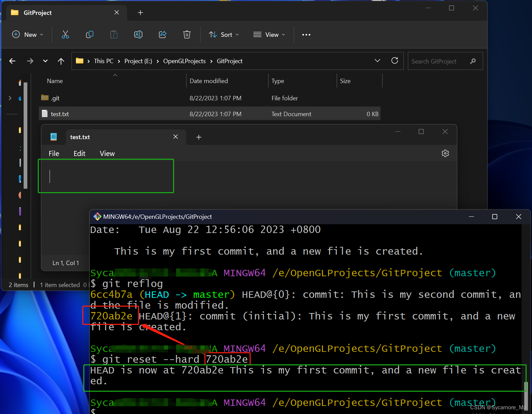Open the View layout dropdown
Screen dimensions: 532x414
click(x=269, y=35)
